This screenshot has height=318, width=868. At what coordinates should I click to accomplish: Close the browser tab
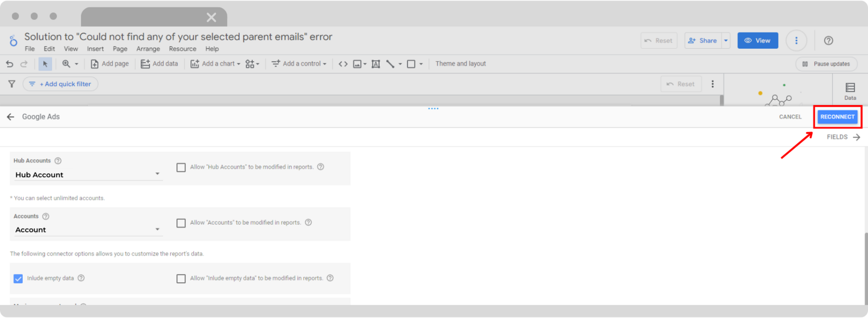(211, 17)
